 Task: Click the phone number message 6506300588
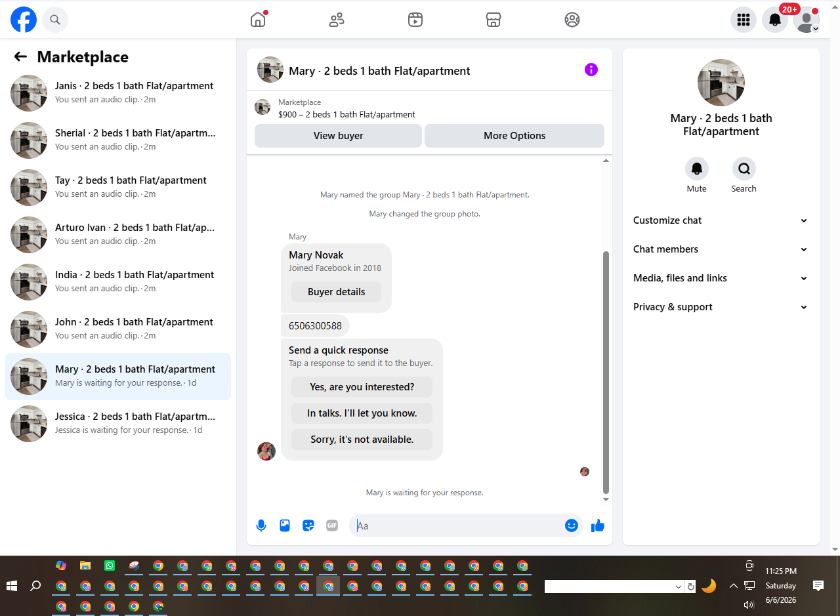[315, 326]
